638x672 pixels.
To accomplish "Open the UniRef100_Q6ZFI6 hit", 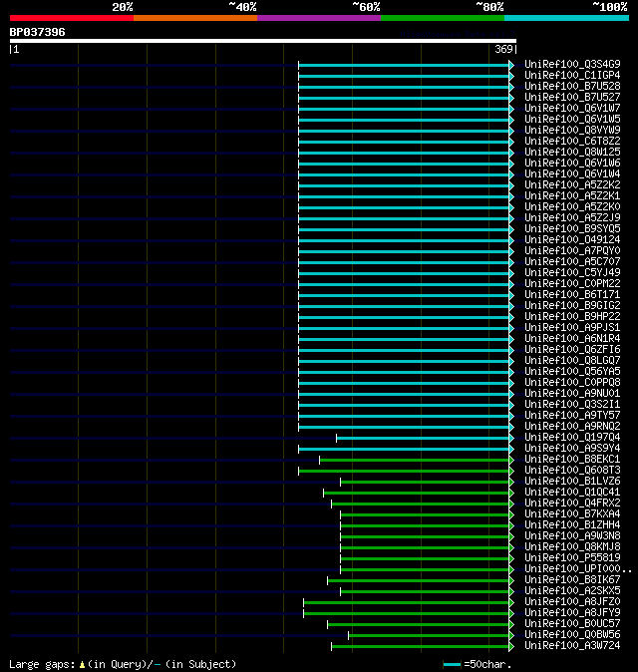I will click(572, 349).
